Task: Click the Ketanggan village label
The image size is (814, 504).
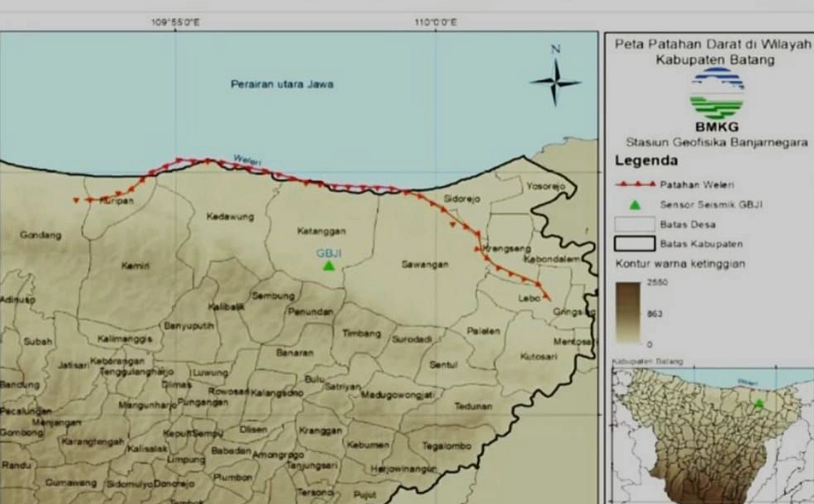Action: (x=321, y=231)
